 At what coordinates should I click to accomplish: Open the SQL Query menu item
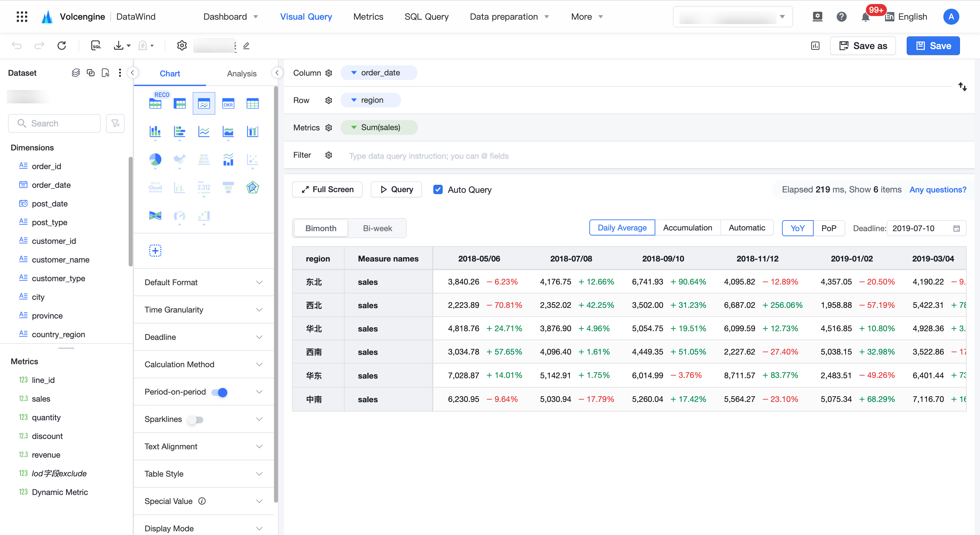426,17
